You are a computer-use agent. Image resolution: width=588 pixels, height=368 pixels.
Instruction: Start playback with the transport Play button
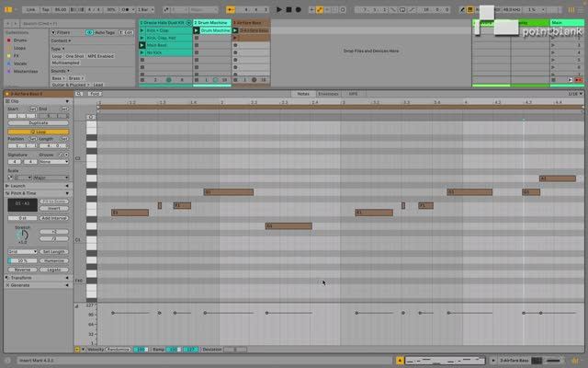click(279, 9)
